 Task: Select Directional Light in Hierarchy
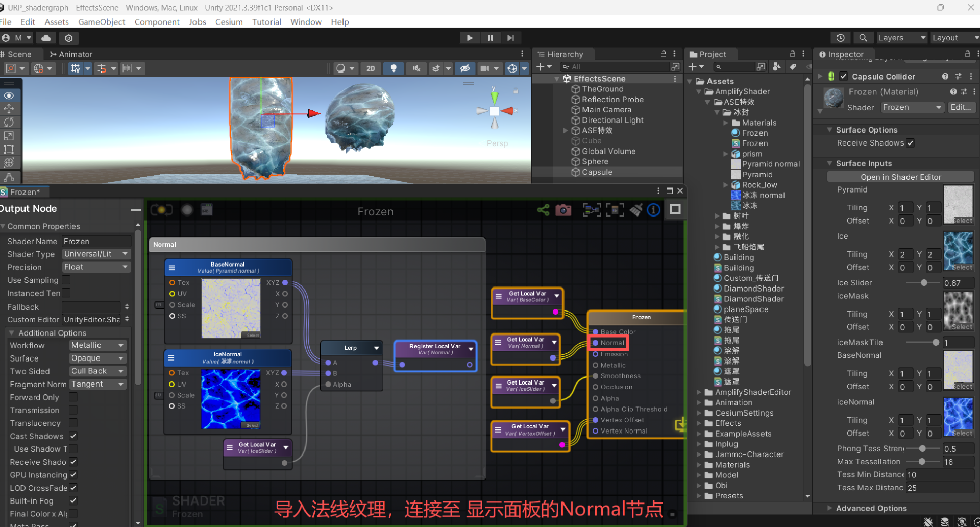pyautogui.click(x=612, y=120)
